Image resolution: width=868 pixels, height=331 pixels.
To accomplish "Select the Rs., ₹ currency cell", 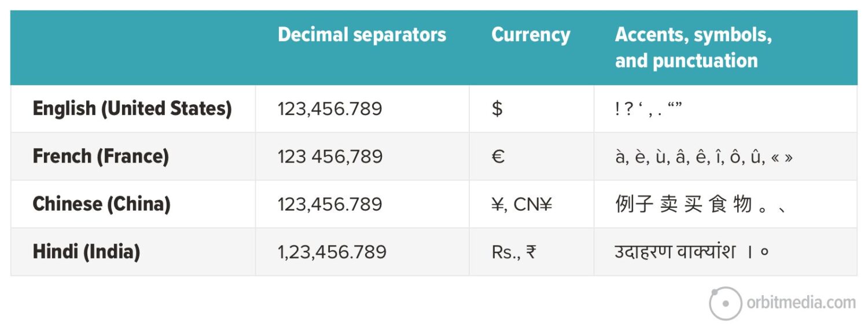I will [x=514, y=252].
